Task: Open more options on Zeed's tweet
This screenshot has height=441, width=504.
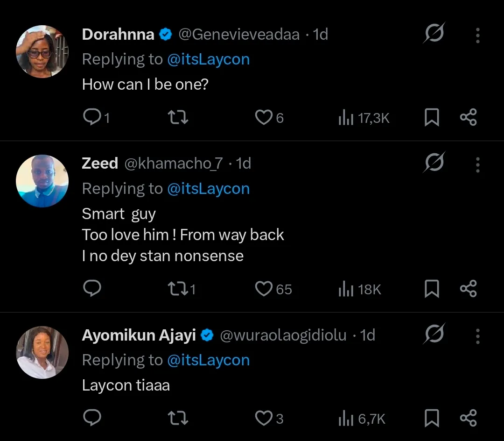Action: (477, 164)
